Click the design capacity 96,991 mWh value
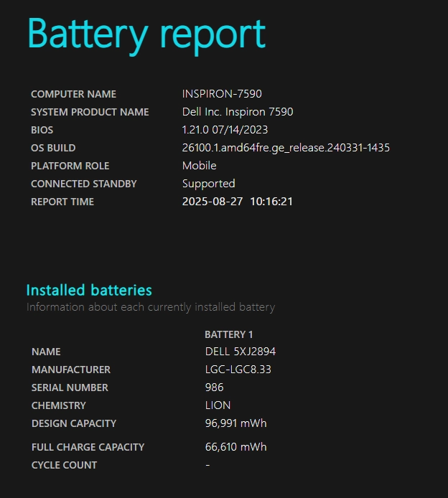 point(235,423)
